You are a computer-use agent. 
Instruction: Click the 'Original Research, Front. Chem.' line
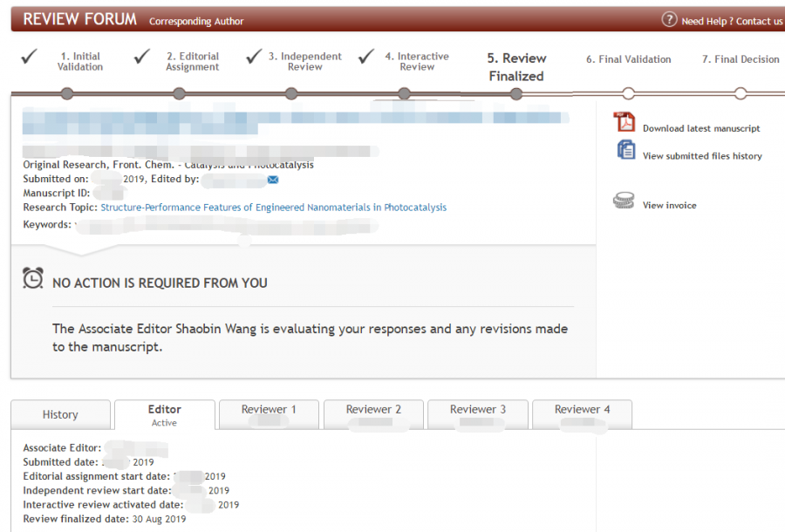tap(168, 165)
